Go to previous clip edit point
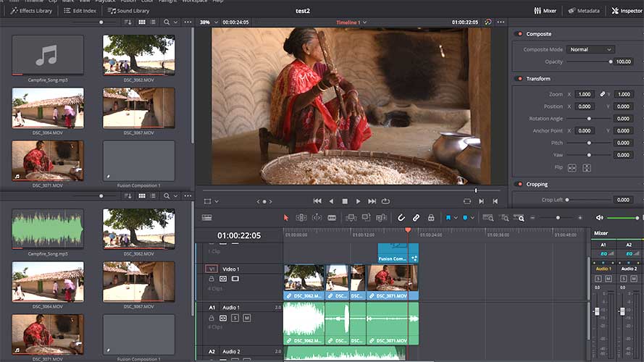The image size is (644, 362). click(x=495, y=201)
